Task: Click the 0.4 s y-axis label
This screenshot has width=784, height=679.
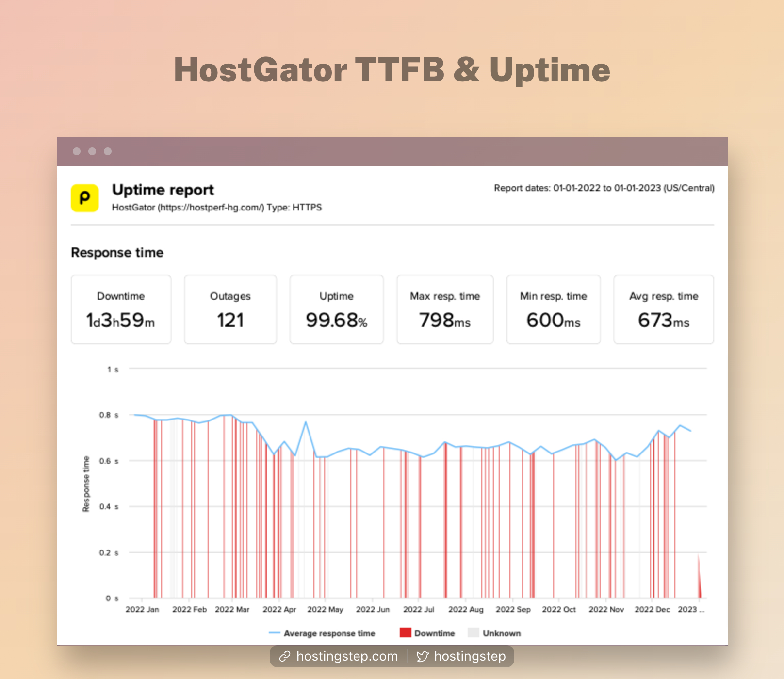Action: pyautogui.click(x=109, y=507)
